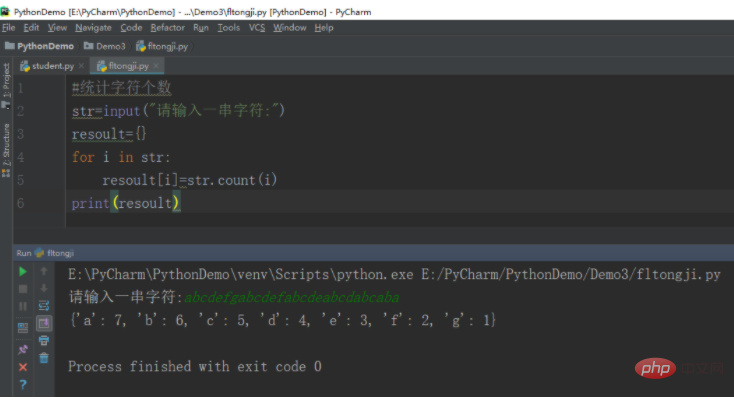Toggle soft-wrap in the console output
Viewport: 734px width, 401px height.
click(x=44, y=306)
